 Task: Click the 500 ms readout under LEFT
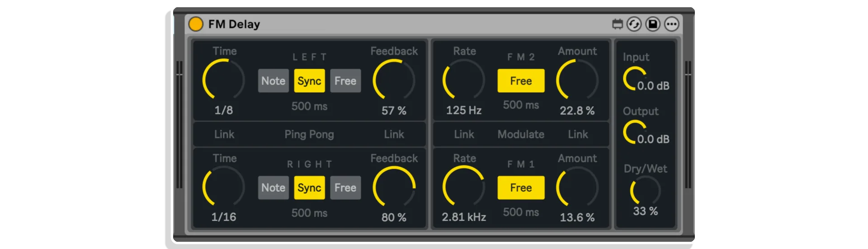click(x=309, y=106)
